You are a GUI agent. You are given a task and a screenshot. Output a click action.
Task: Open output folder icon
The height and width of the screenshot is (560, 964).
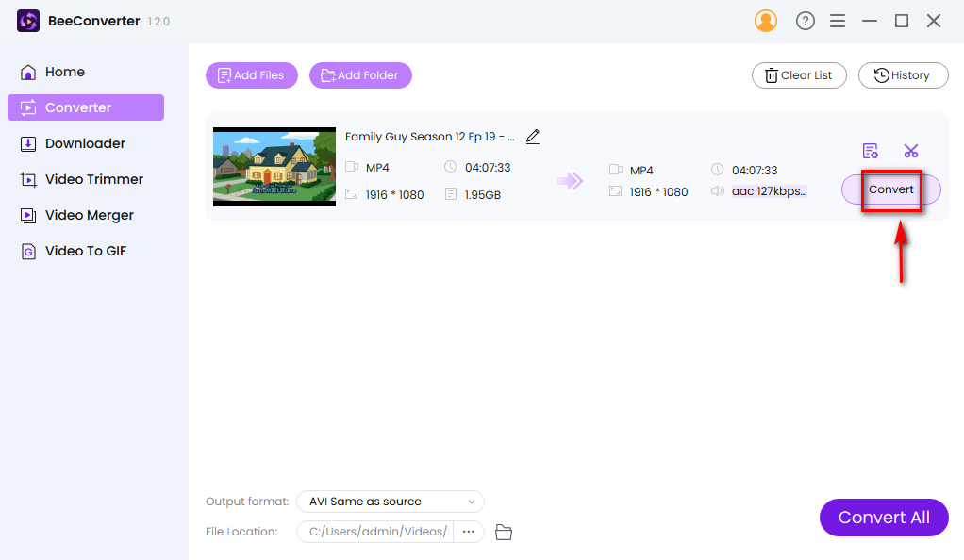tap(504, 532)
